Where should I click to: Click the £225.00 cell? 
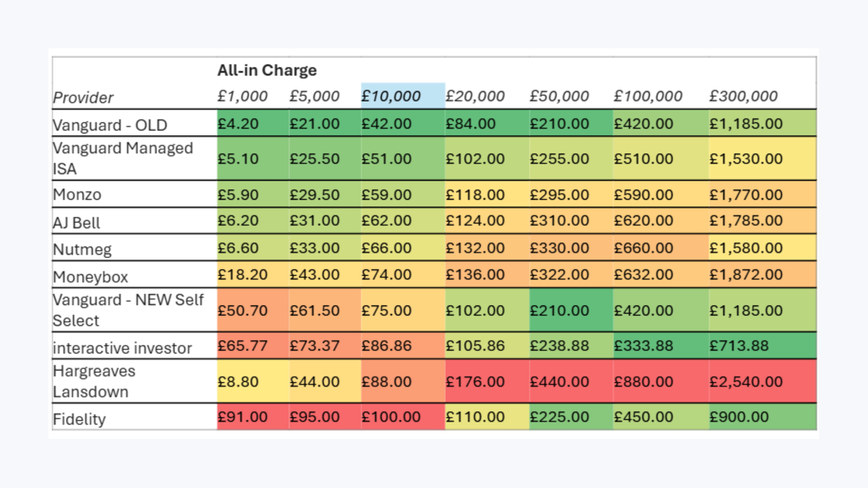(571, 417)
